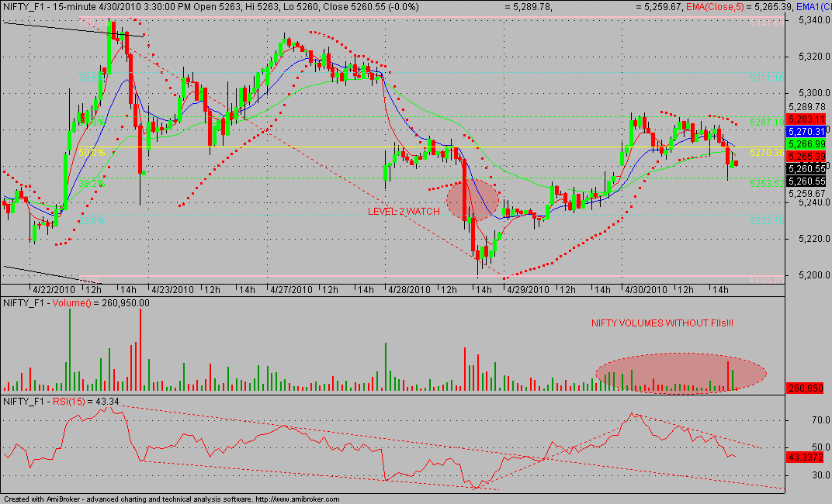Select the 5,300.0 price axis label
832x504 pixels.
click(x=813, y=93)
